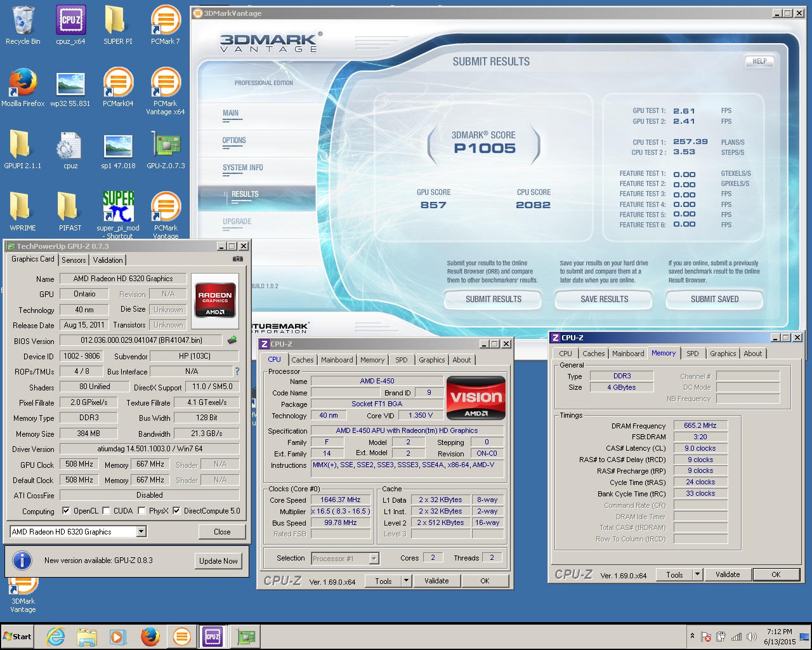The image size is (812, 650).
Task: Click the Close button in GPU-Z
Action: [222, 532]
